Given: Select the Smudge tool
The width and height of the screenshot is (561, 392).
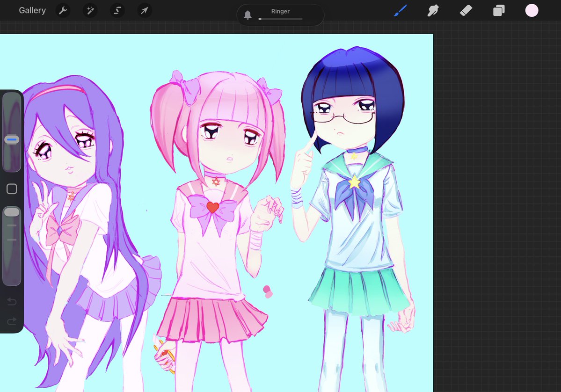Looking at the screenshot, I should coord(433,10).
